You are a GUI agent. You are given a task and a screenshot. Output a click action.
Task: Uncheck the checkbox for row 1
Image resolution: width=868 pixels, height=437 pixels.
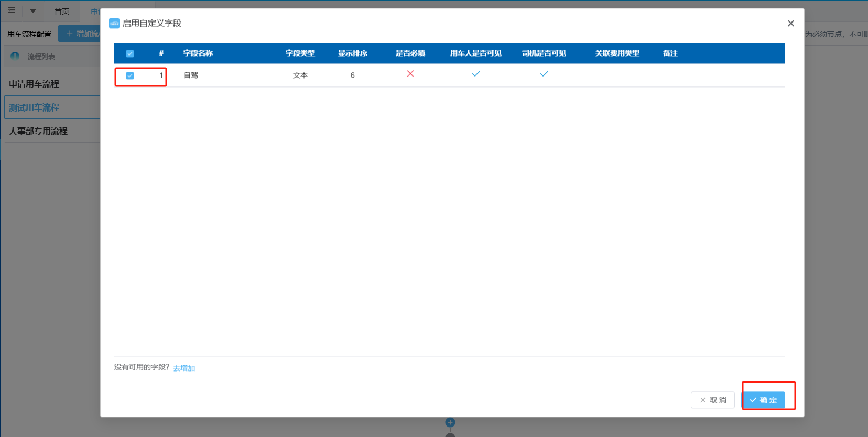click(x=130, y=75)
